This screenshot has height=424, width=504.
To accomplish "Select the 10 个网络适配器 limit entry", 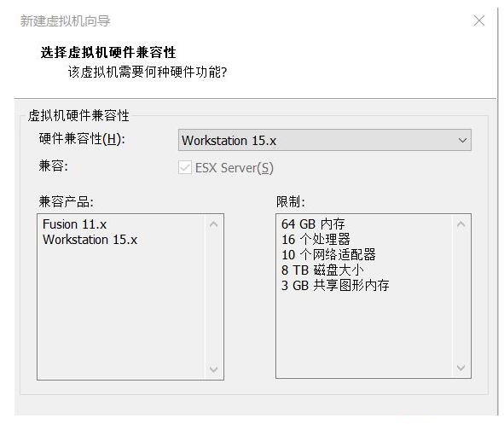I will [x=328, y=254].
